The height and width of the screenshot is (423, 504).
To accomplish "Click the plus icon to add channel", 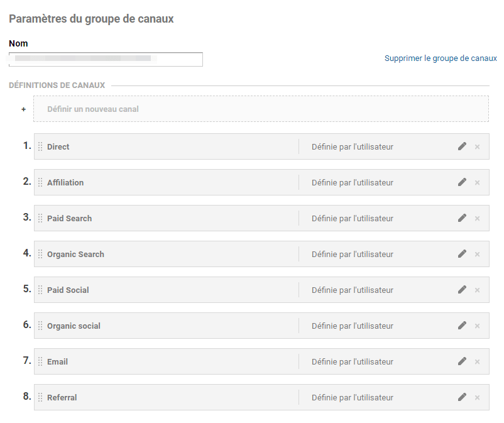I will click(23, 109).
